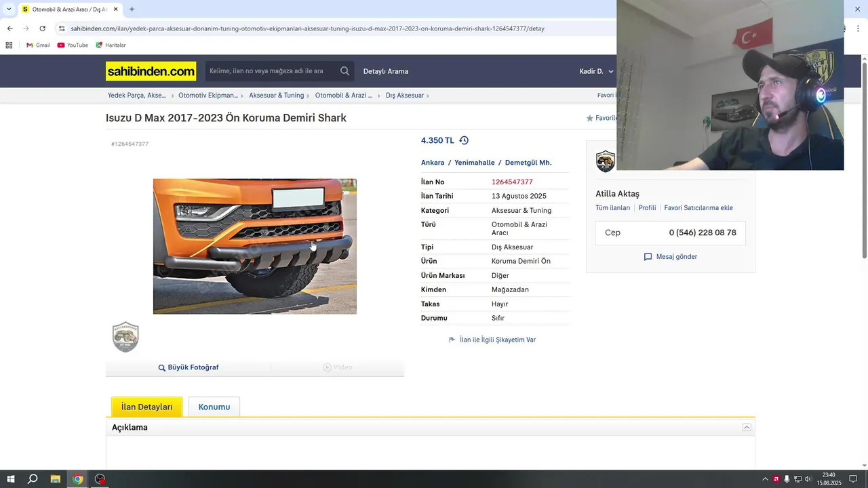Click the listing date 13 Ağustos 2025
868x488 pixels.
[x=519, y=196]
